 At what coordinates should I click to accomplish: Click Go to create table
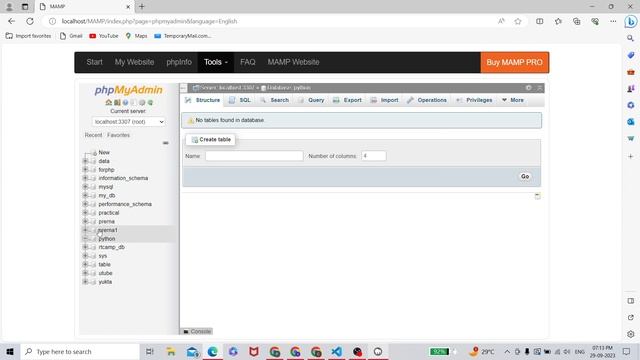click(x=525, y=176)
